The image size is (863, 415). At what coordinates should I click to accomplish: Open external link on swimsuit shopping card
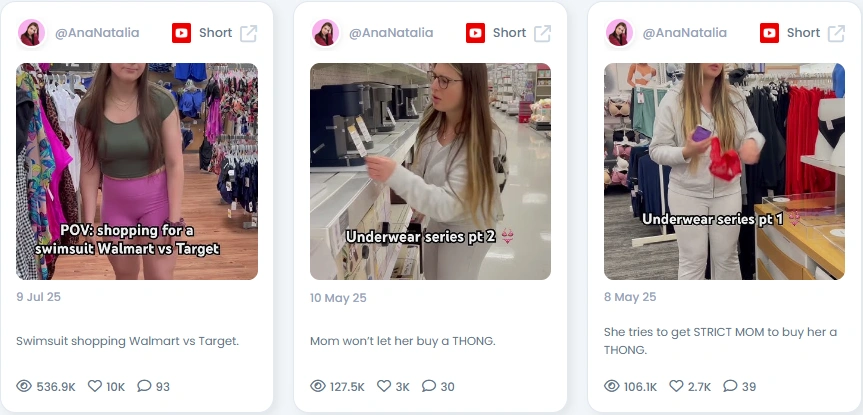pyautogui.click(x=248, y=33)
